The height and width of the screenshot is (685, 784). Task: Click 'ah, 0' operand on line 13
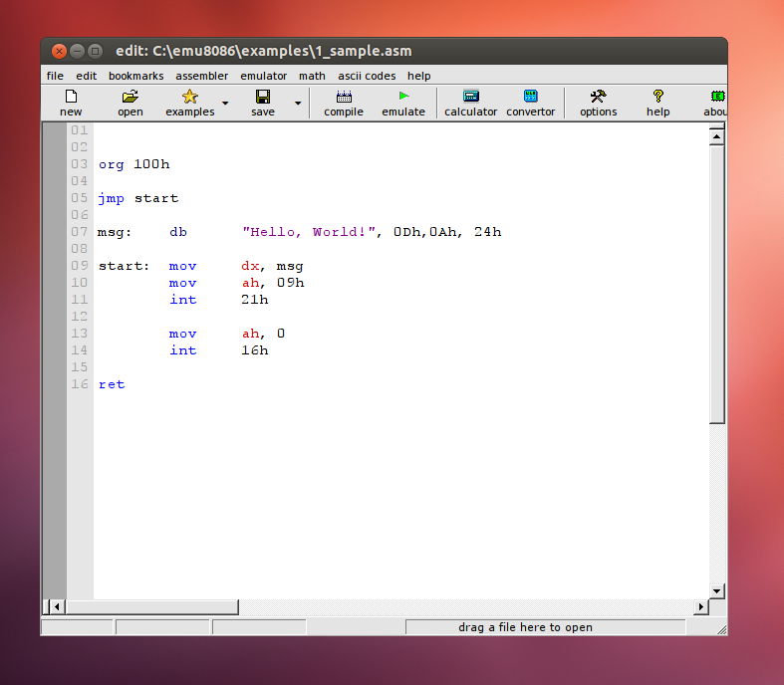coord(264,334)
